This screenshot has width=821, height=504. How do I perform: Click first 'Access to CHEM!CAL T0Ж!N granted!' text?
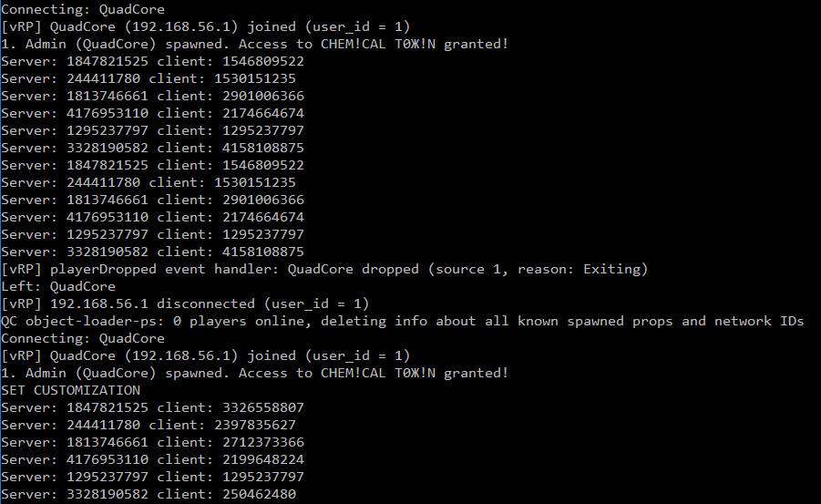point(374,44)
